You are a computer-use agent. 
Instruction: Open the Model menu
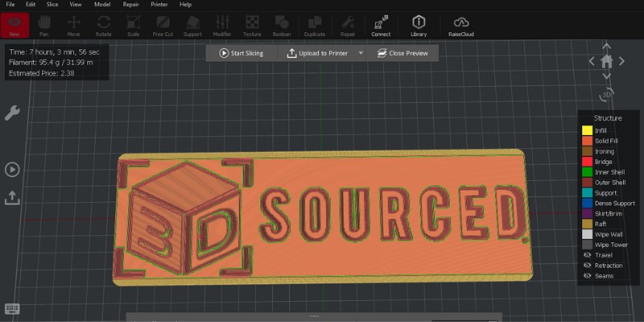(x=102, y=5)
